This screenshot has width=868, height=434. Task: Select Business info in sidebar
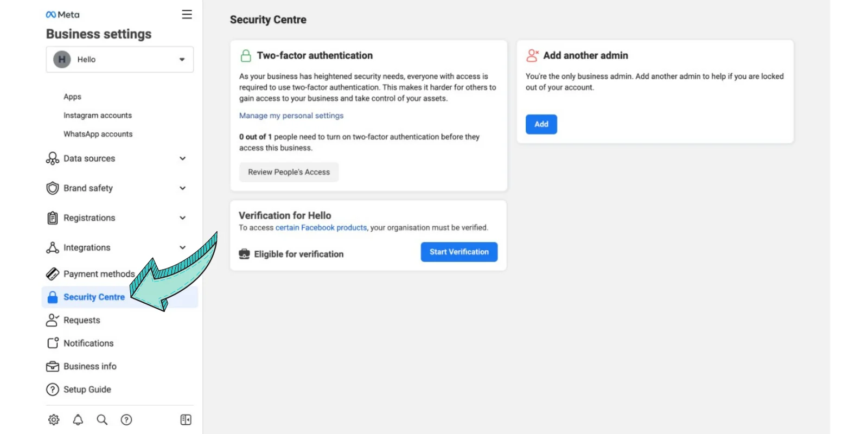point(90,366)
